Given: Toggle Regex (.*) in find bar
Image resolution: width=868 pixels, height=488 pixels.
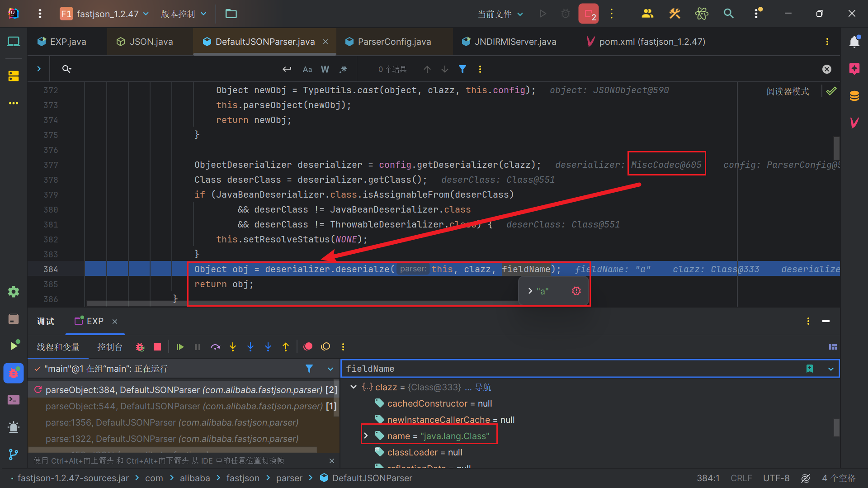Looking at the screenshot, I should click(x=343, y=69).
